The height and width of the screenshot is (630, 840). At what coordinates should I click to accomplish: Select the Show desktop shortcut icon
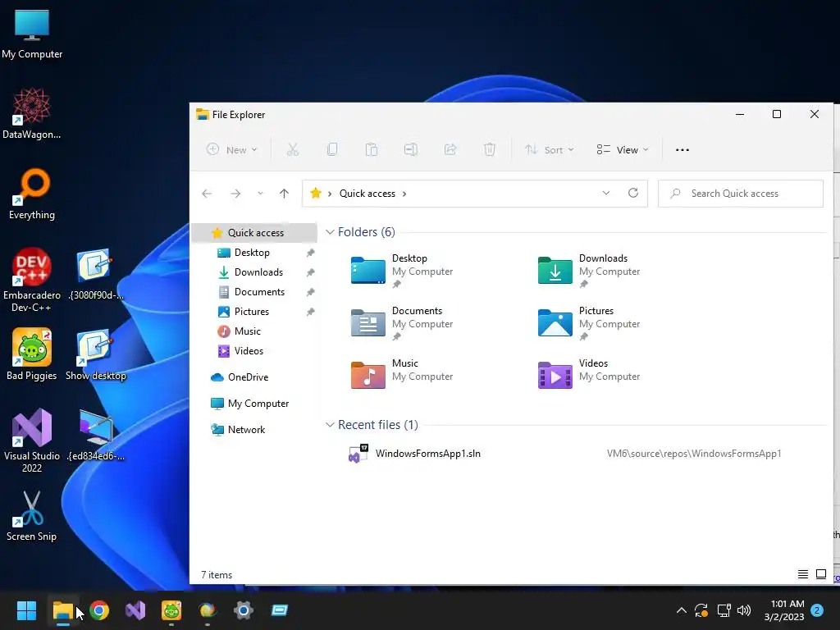[95, 355]
